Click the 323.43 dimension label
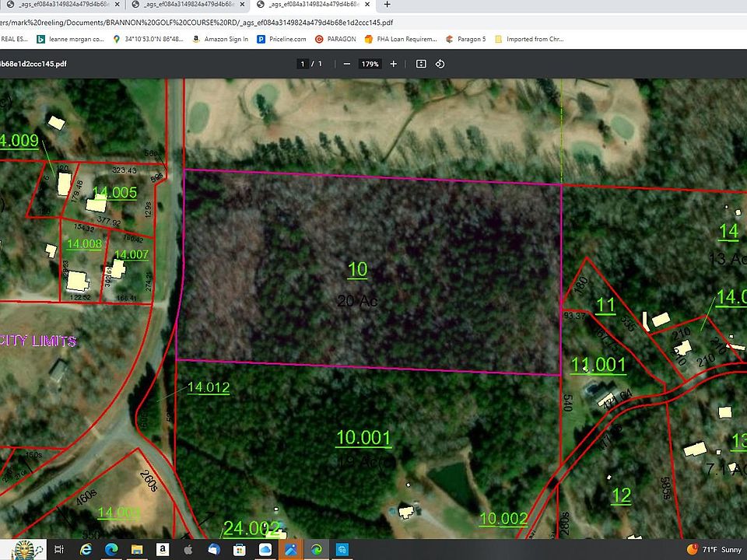This screenshot has width=747, height=560. 124,170
